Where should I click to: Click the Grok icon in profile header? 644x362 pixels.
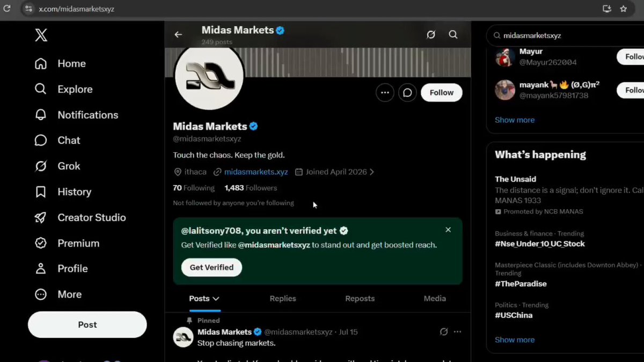click(430, 34)
